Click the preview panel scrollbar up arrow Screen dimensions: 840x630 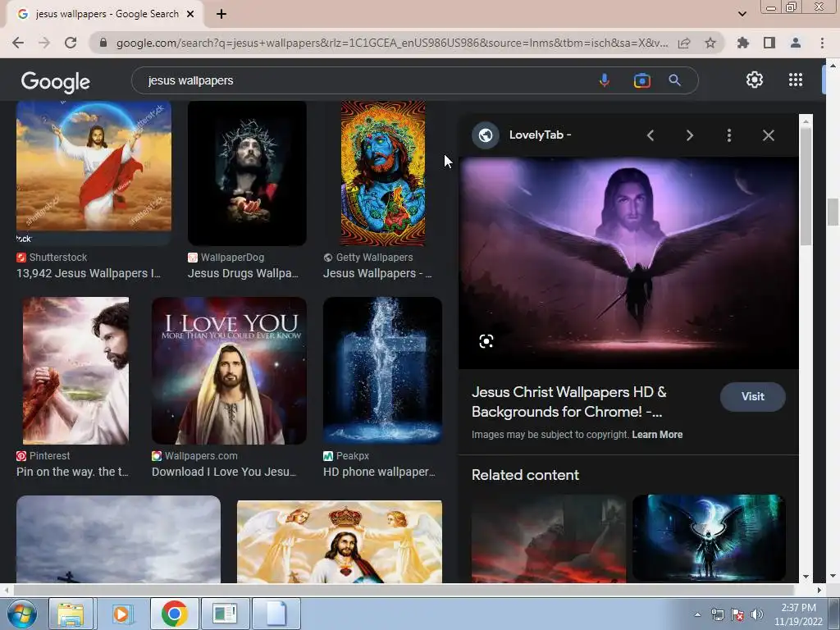pyautogui.click(x=806, y=121)
